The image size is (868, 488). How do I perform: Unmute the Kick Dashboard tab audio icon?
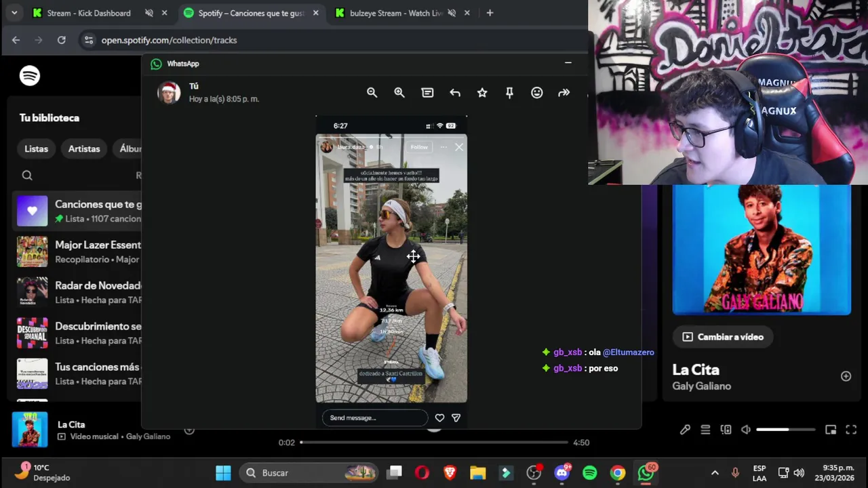(x=149, y=13)
